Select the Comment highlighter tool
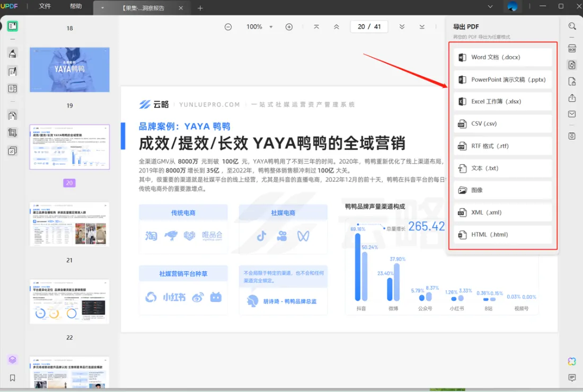The width and height of the screenshot is (583, 392). [12, 54]
